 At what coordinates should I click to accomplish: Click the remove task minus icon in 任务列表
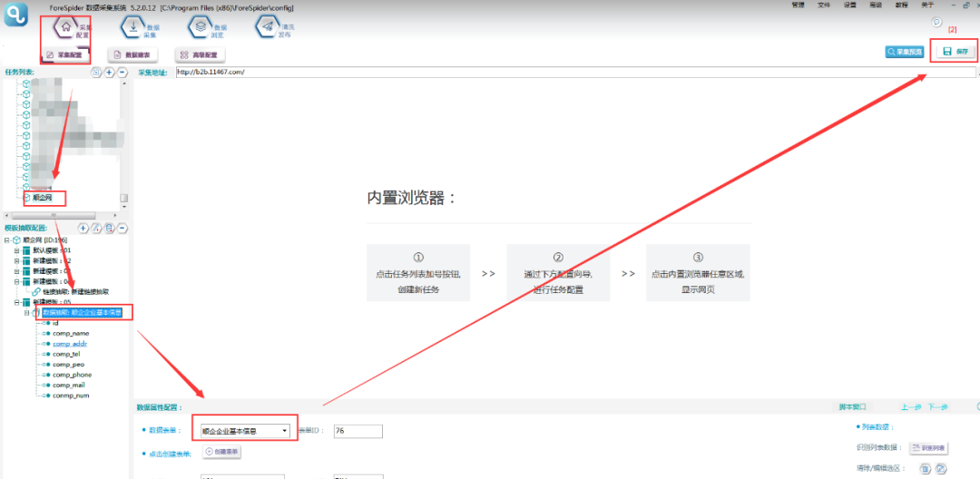click(x=122, y=73)
